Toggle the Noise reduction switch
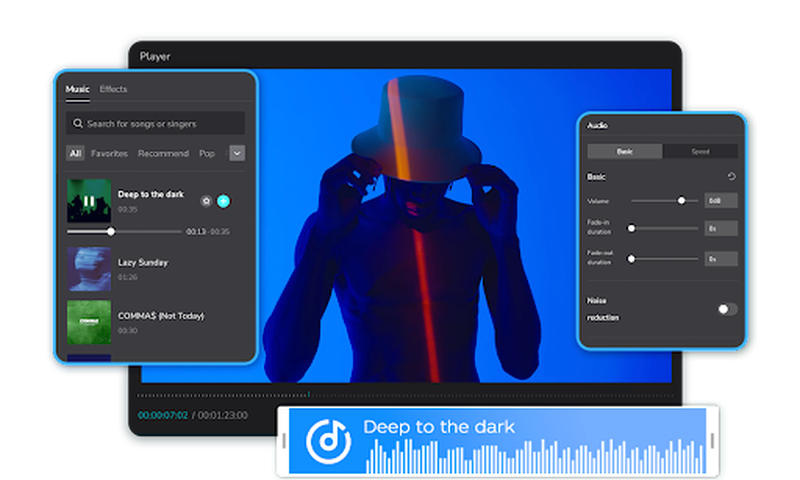This screenshot has height=480, width=800. tap(728, 309)
